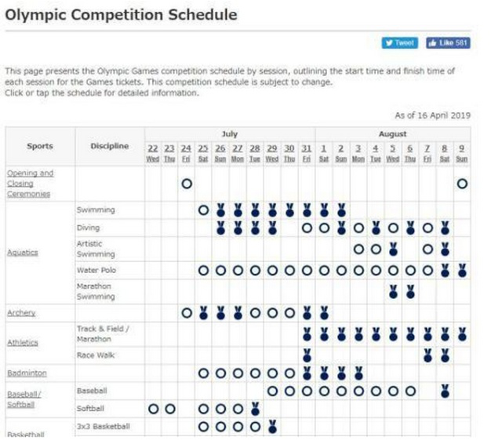The height and width of the screenshot is (448, 502).
Task: Click the Tweet share button
Action: (400, 43)
